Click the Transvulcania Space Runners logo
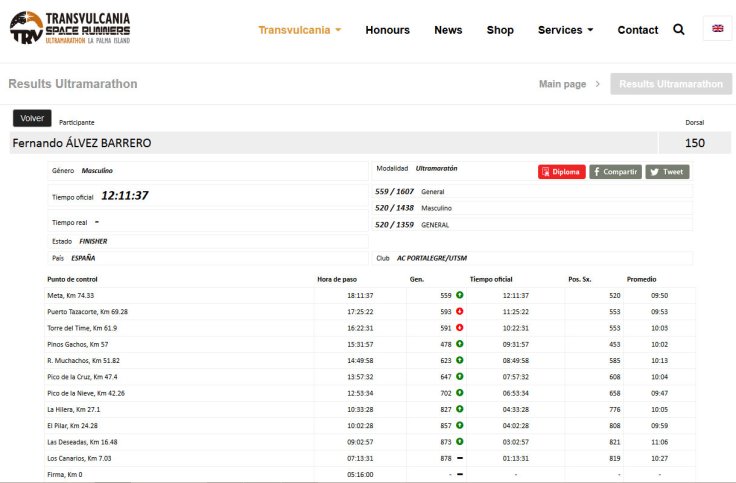 coord(70,28)
